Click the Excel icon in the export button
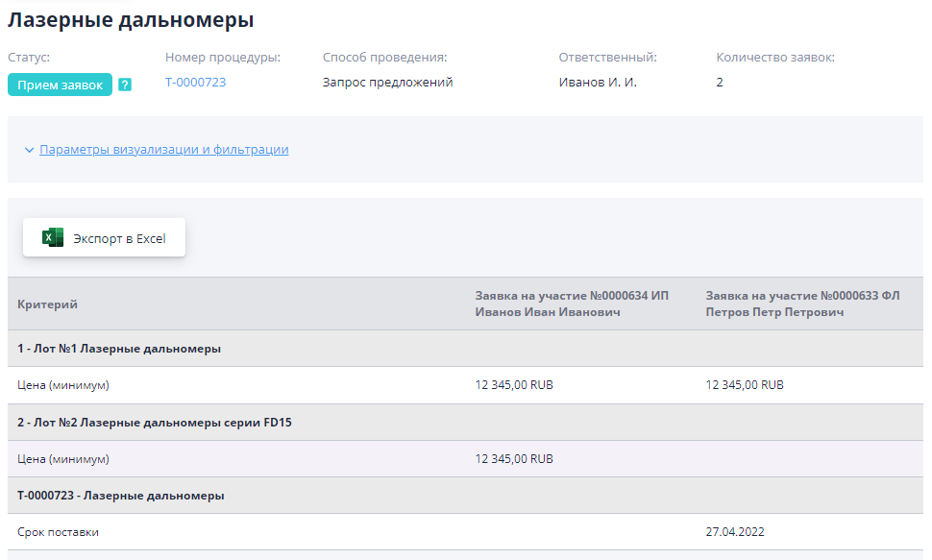Image resolution: width=932 pixels, height=560 pixels. point(51,236)
